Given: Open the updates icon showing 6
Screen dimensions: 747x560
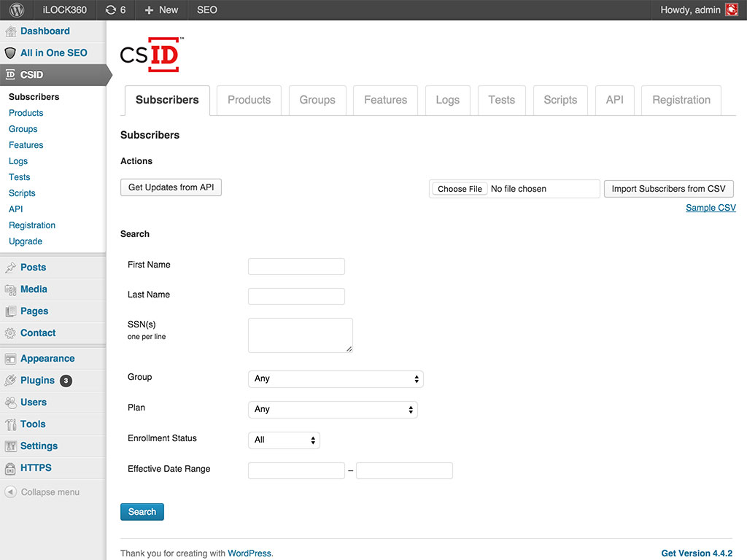Looking at the screenshot, I should pos(115,10).
